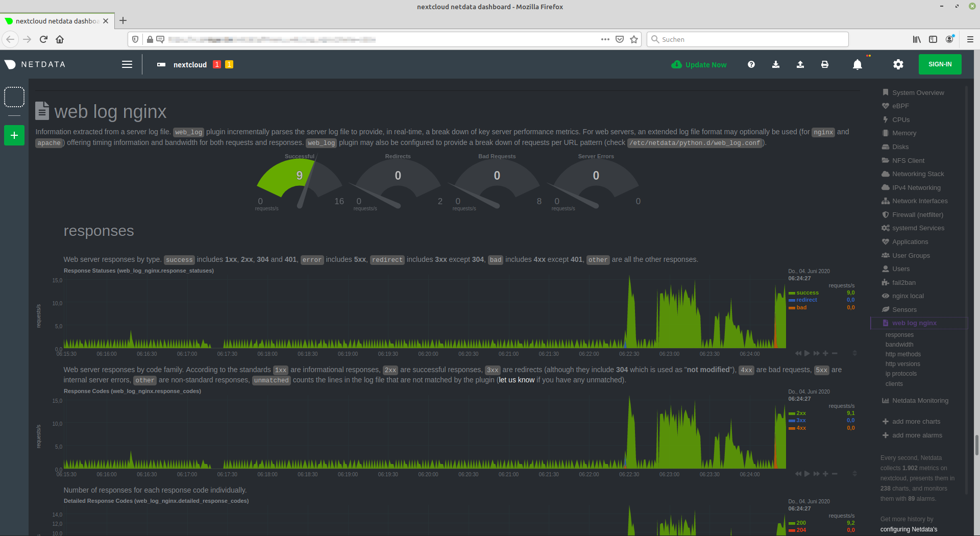Click the red critical alarm badge
The width and height of the screenshot is (980, 536).
click(217, 64)
